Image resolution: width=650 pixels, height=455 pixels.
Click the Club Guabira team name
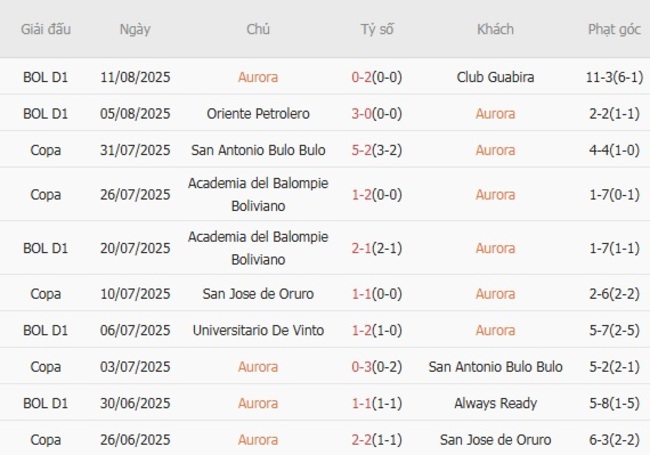point(495,77)
